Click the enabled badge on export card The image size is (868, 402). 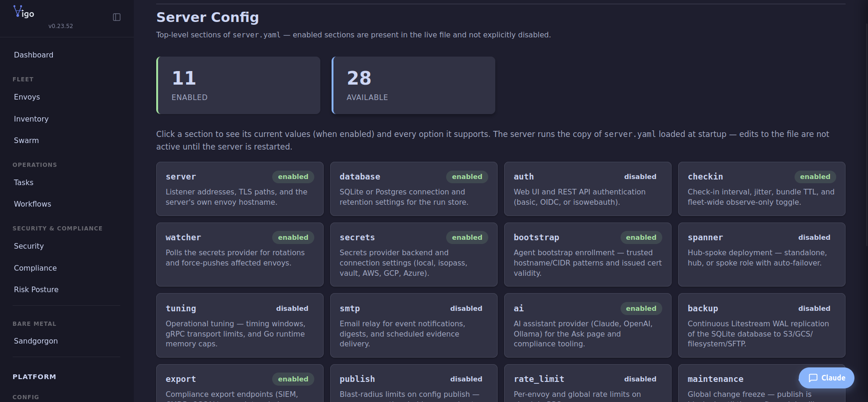[293, 379]
